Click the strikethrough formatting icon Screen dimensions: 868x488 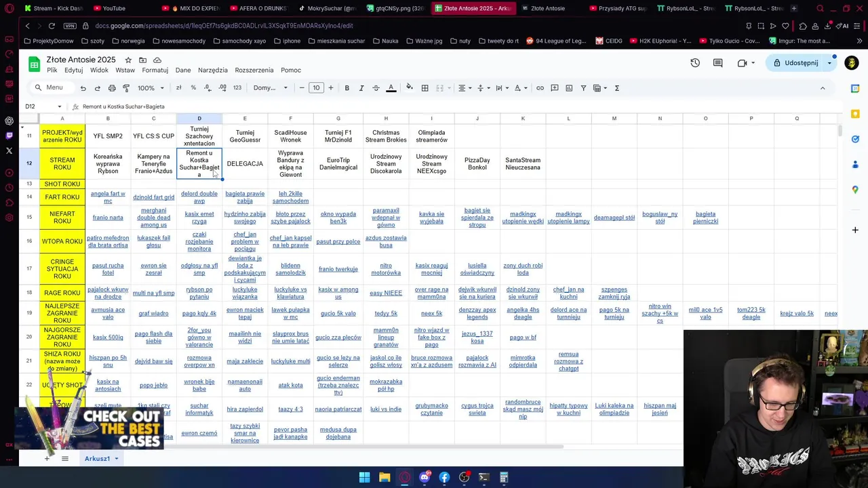[x=376, y=88]
